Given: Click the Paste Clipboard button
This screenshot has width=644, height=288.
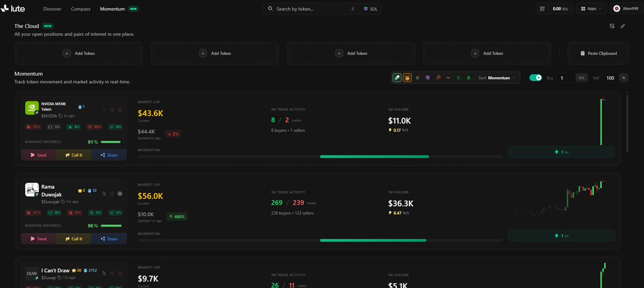Looking at the screenshot, I should [x=598, y=53].
